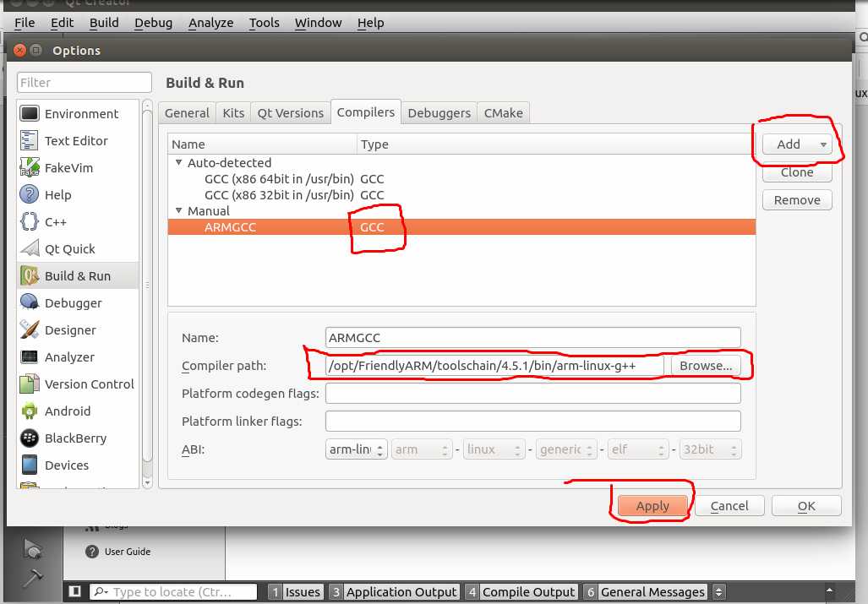Image resolution: width=868 pixels, height=604 pixels.
Task: Toggle the sidebar button in status bar
Action: tap(74, 591)
